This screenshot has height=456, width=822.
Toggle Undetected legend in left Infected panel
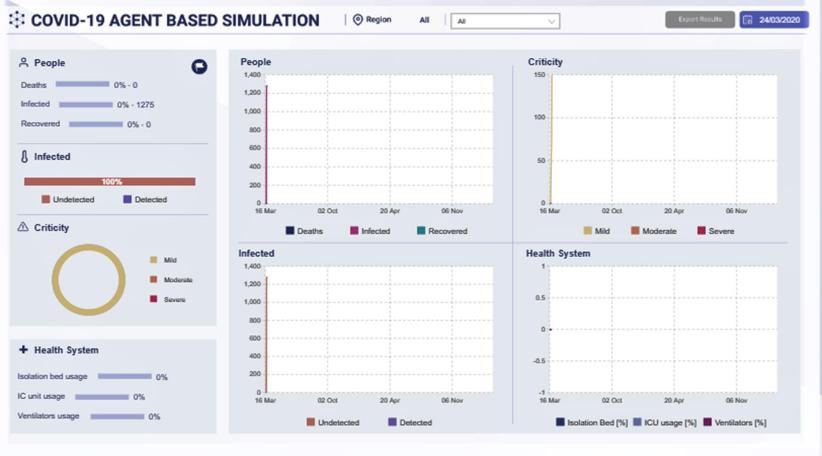pyautogui.click(x=68, y=199)
